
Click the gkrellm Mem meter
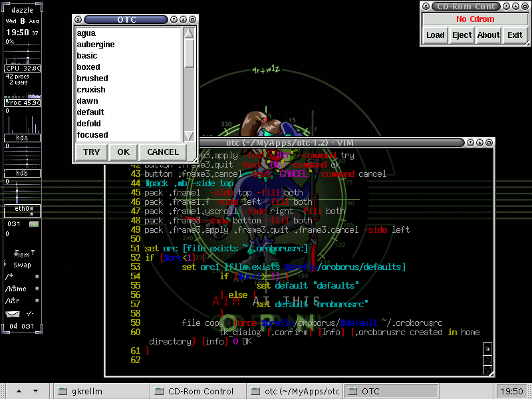[23, 255]
